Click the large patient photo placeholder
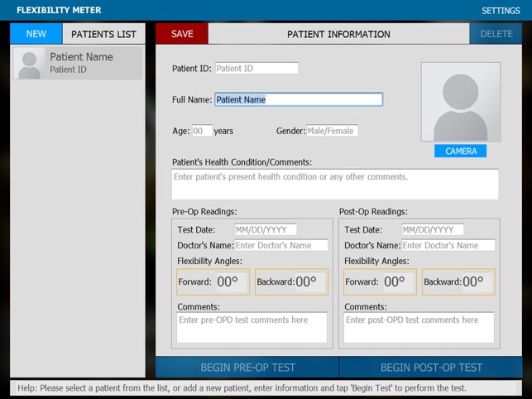Image resolution: width=532 pixels, height=399 pixels. pos(460,102)
